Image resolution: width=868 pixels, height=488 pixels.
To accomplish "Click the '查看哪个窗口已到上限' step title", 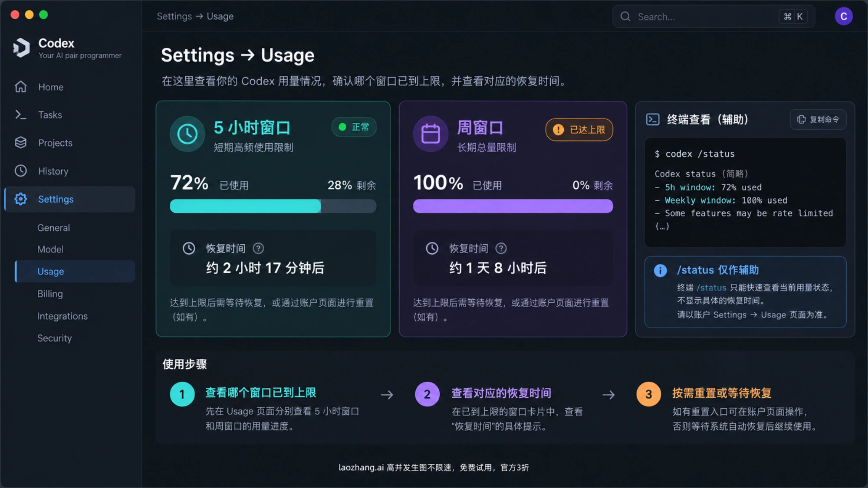I will (261, 393).
